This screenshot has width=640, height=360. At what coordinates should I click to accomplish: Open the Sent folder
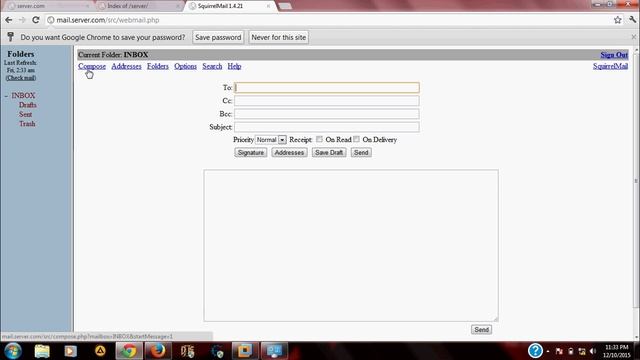(25, 114)
